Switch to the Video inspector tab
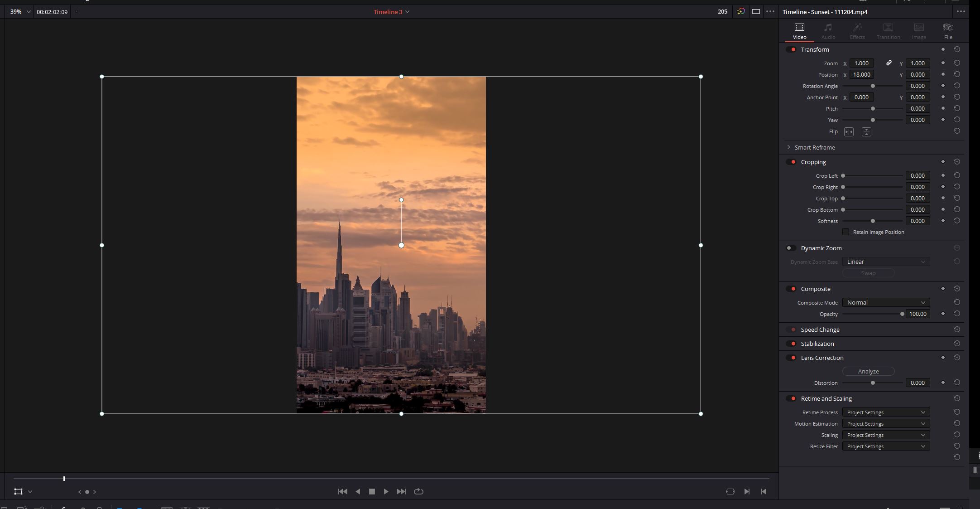This screenshot has height=509, width=980. (799, 31)
